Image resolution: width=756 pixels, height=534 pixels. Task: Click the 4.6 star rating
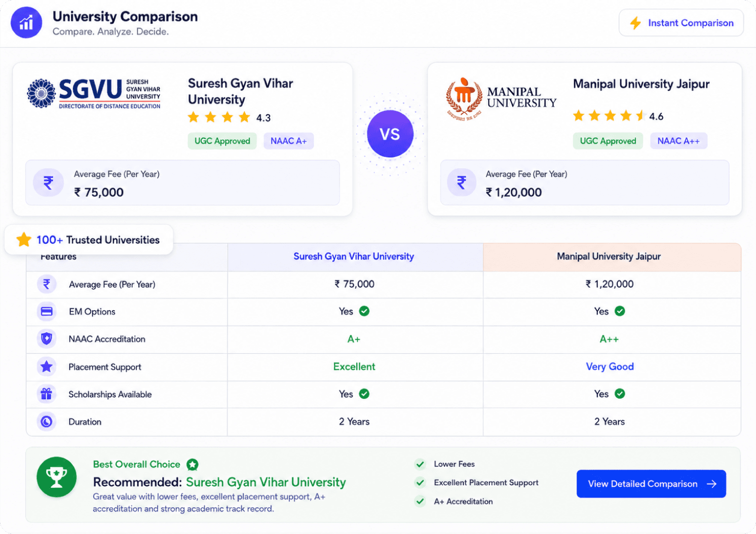(618, 116)
